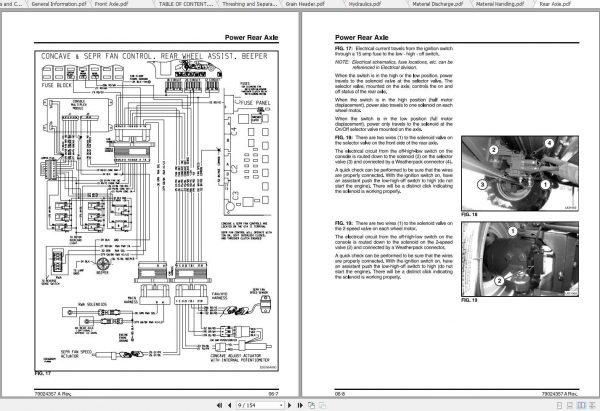Click the right page header 'Power Rear Axle'
600x411 pixels.
coord(362,38)
